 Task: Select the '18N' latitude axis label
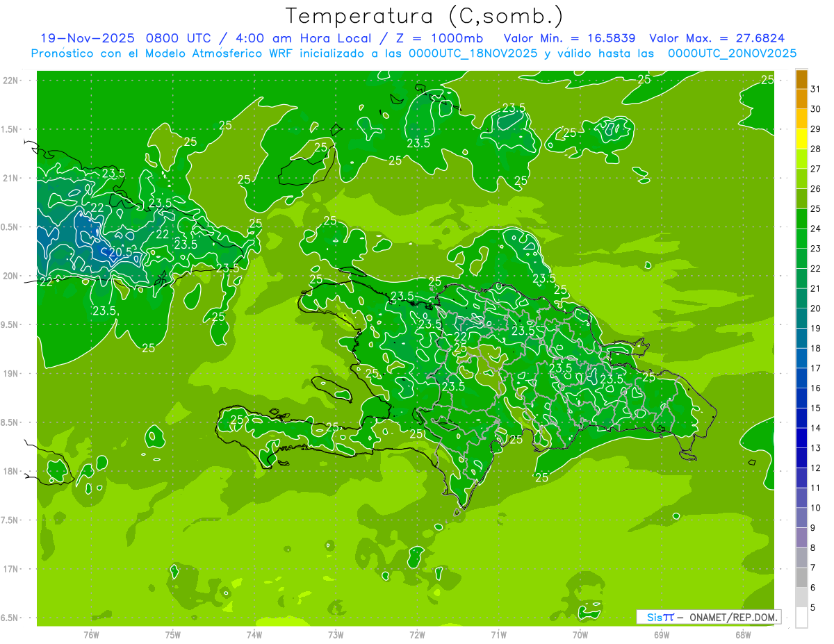12,471
